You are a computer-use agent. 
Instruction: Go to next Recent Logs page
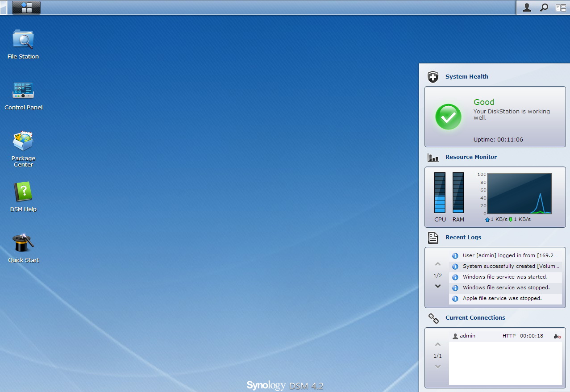tap(438, 286)
